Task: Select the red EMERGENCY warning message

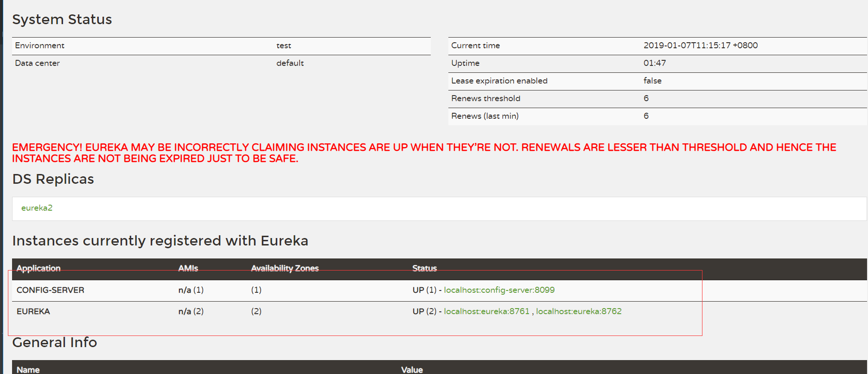Action: pos(424,153)
